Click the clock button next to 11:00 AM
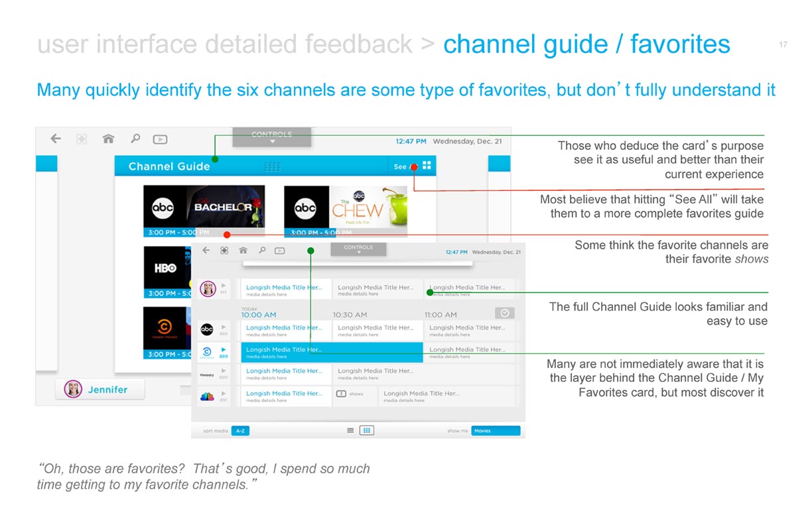This screenshot has height=525, width=812. (x=505, y=314)
